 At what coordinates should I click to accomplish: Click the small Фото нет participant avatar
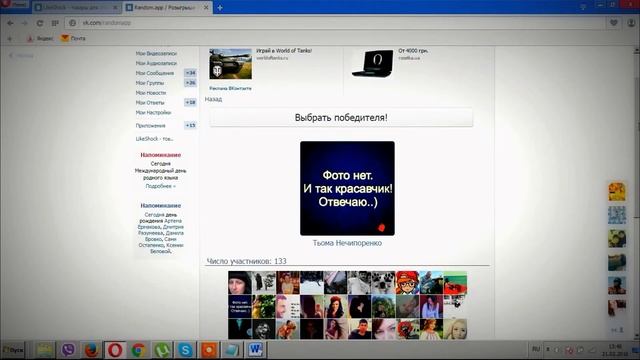pos(240,307)
